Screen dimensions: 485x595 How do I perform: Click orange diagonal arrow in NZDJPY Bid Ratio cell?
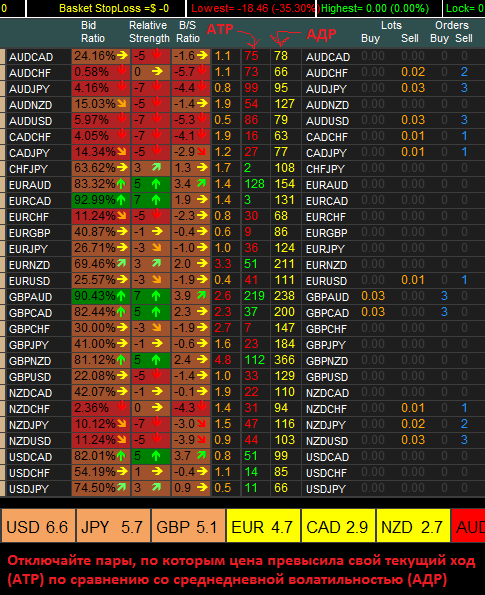coord(122,423)
